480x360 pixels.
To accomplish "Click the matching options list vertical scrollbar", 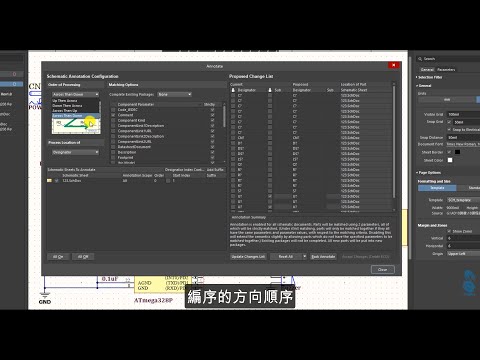I will (x=224, y=116).
